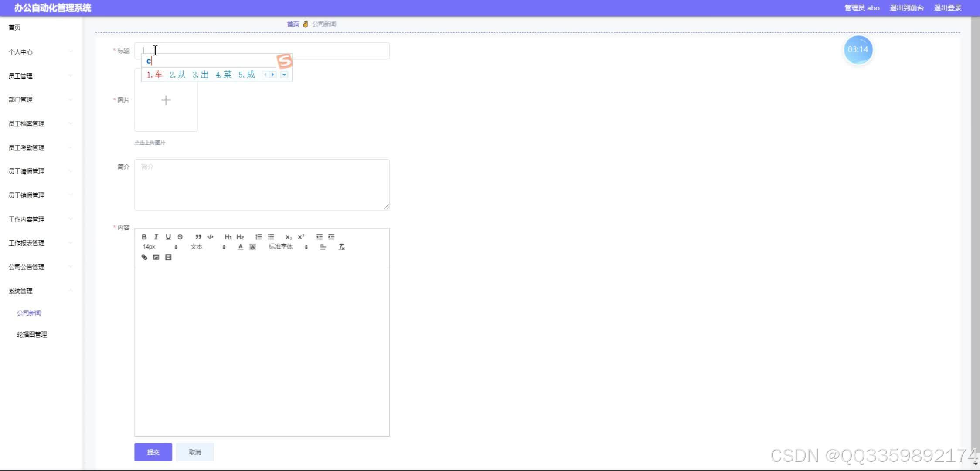Increase indent in the editor

point(331,237)
